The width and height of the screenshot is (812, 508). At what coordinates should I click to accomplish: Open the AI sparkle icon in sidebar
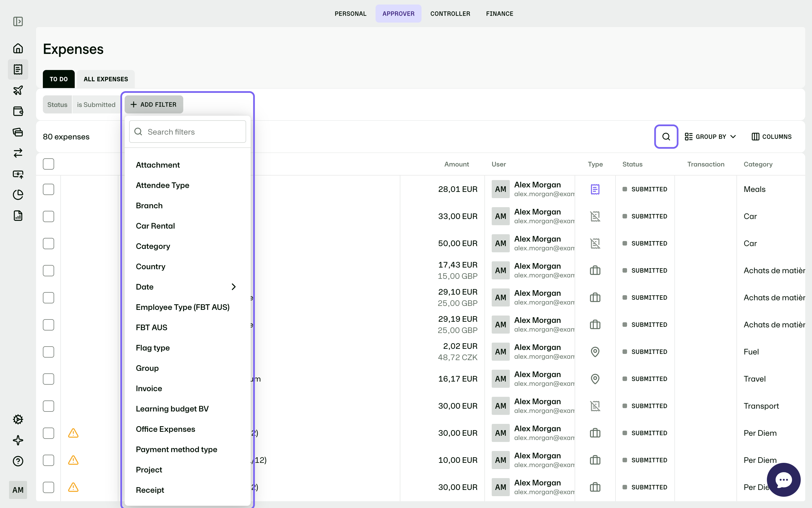(x=18, y=440)
